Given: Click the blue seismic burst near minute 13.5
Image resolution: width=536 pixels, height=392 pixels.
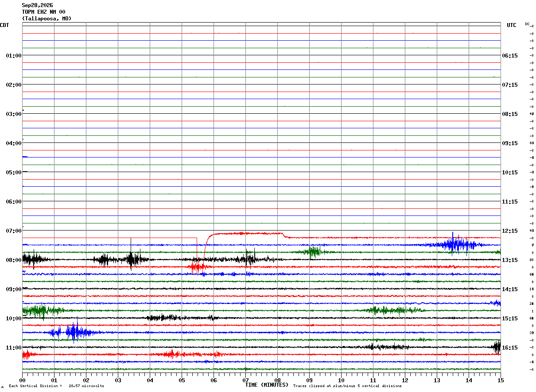Looking at the screenshot, I should tap(456, 244).
